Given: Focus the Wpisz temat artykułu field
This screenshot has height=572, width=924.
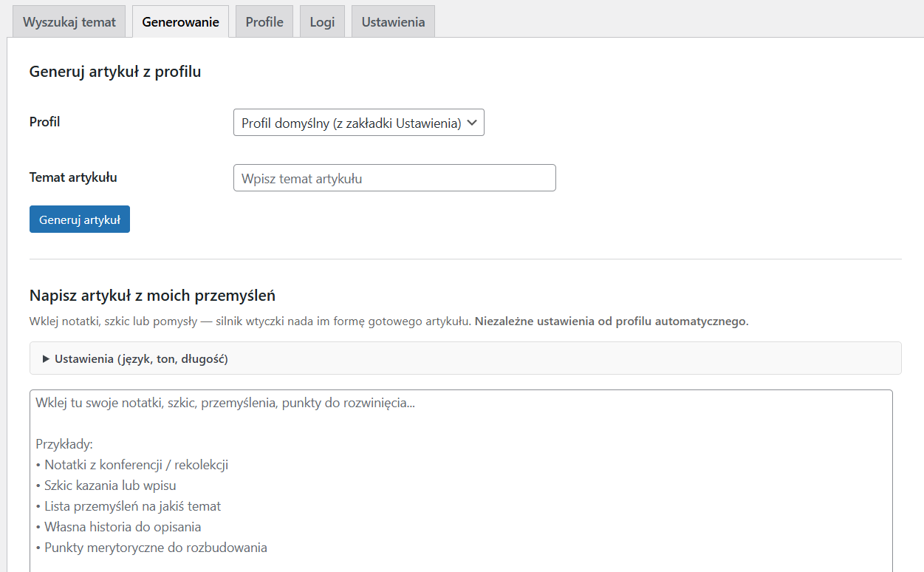Looking at the screenshot, I should [394, 178].
